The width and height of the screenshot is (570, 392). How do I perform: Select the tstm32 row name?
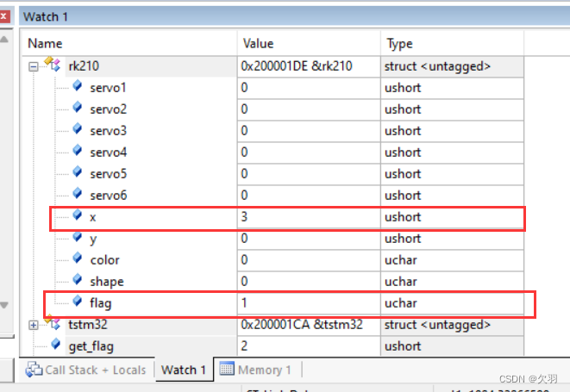click(88, 325)
